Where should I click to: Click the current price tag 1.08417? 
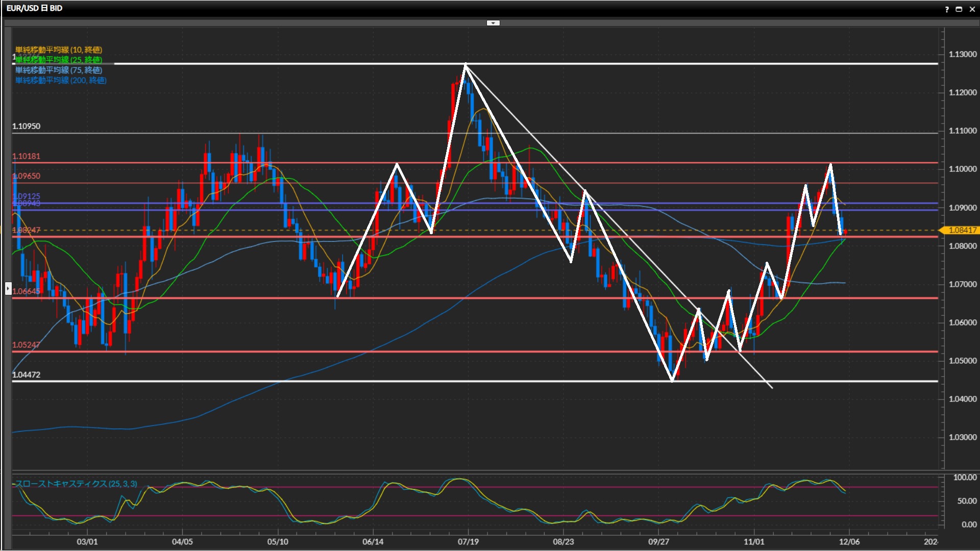coord(962,230)
